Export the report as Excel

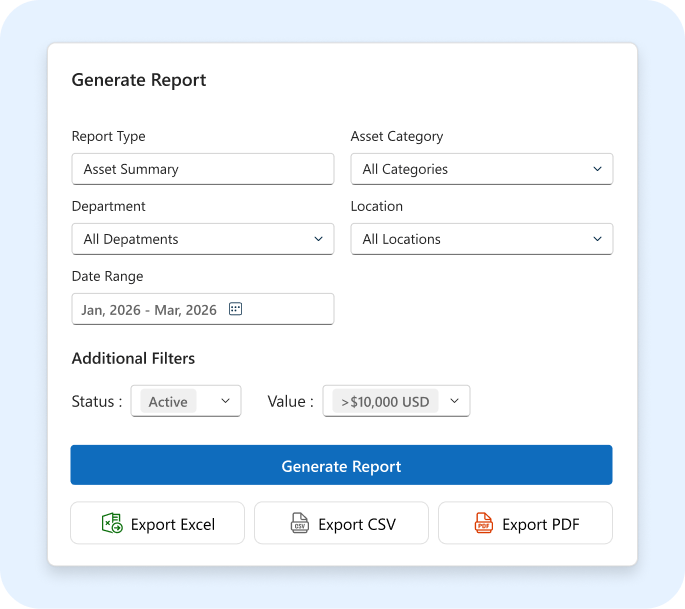pos(157,523)
